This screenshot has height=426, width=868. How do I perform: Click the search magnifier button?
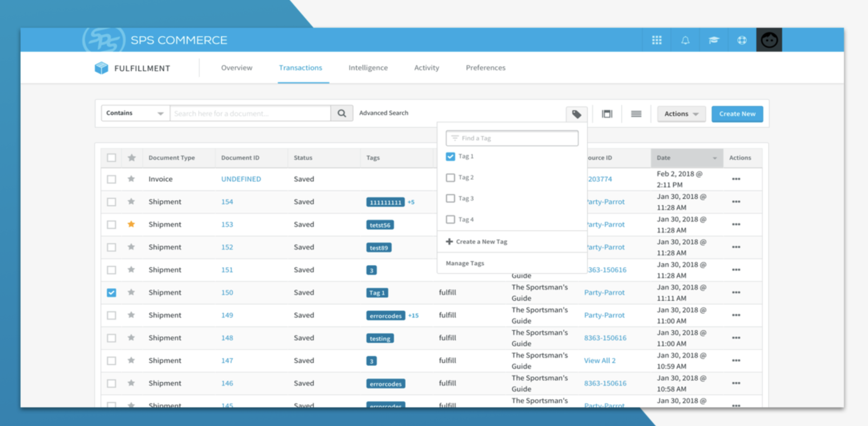coord(342,113)
